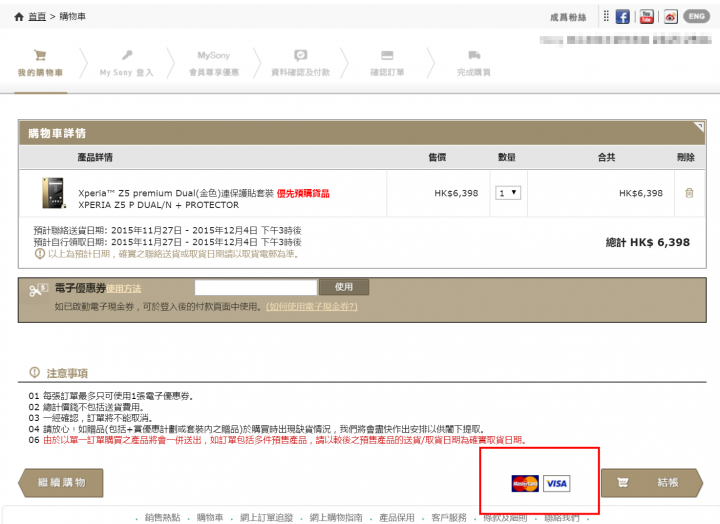Open the quantity dropdown for Xperia Z5
Viewport: 720px width, 524px height.
tap(508, 193)
